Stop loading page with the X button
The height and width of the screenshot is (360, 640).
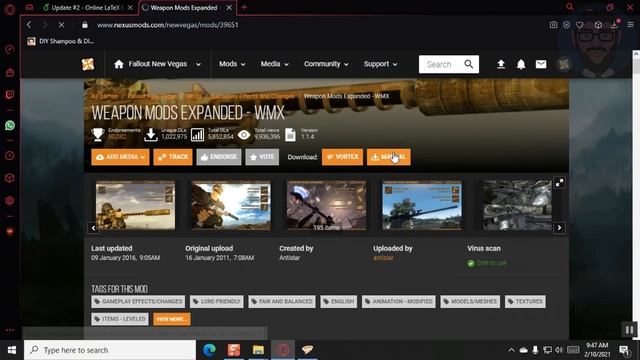[61, 25]
